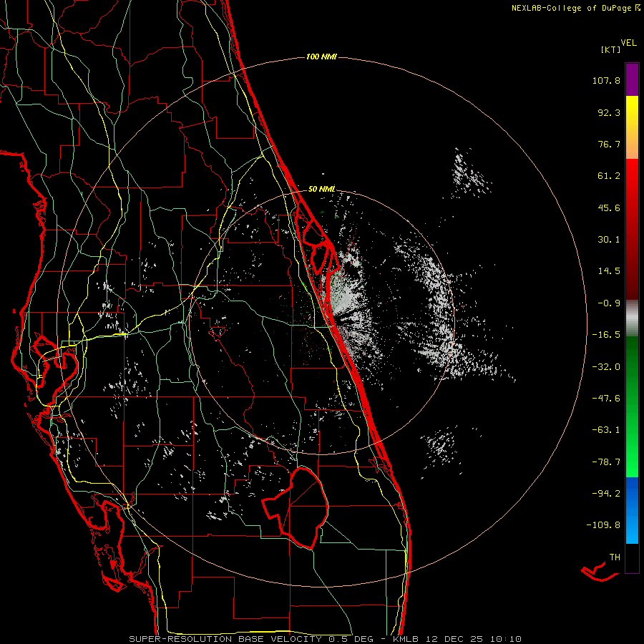Click the 30.1 legend value
The image size is (644, 644).
tap(609, 240)
